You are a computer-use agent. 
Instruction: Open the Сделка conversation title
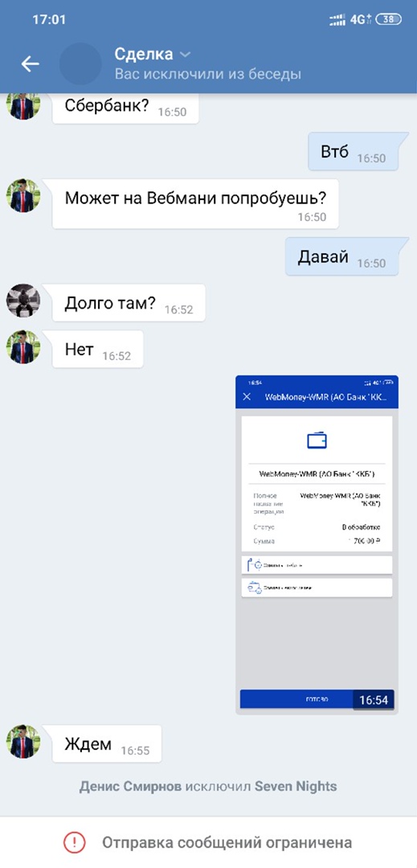144,55
